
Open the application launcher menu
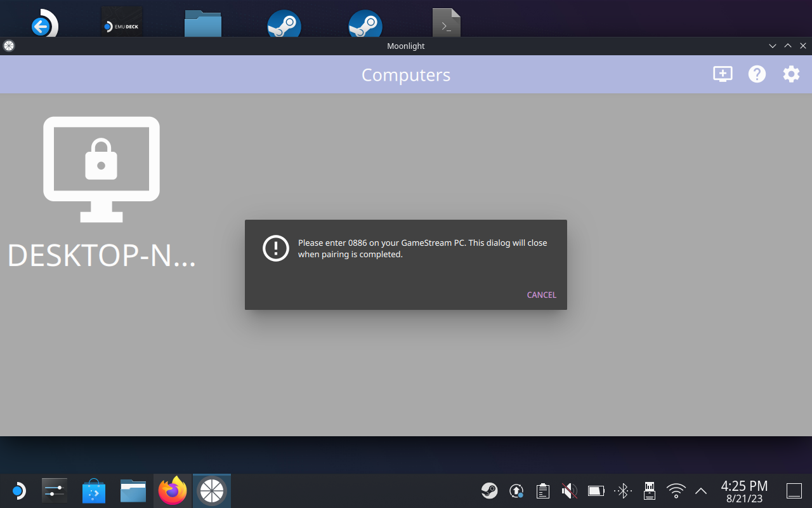(x=18, y=491)
